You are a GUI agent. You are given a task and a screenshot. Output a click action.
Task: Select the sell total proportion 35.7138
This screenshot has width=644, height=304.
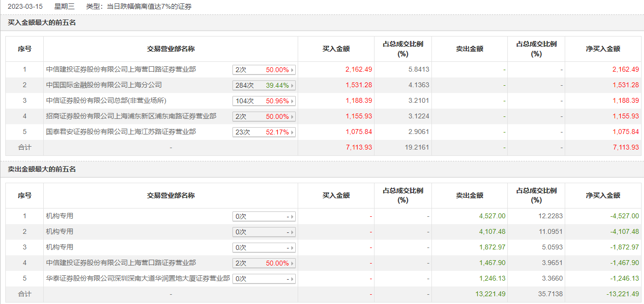[x=550, y=294]
